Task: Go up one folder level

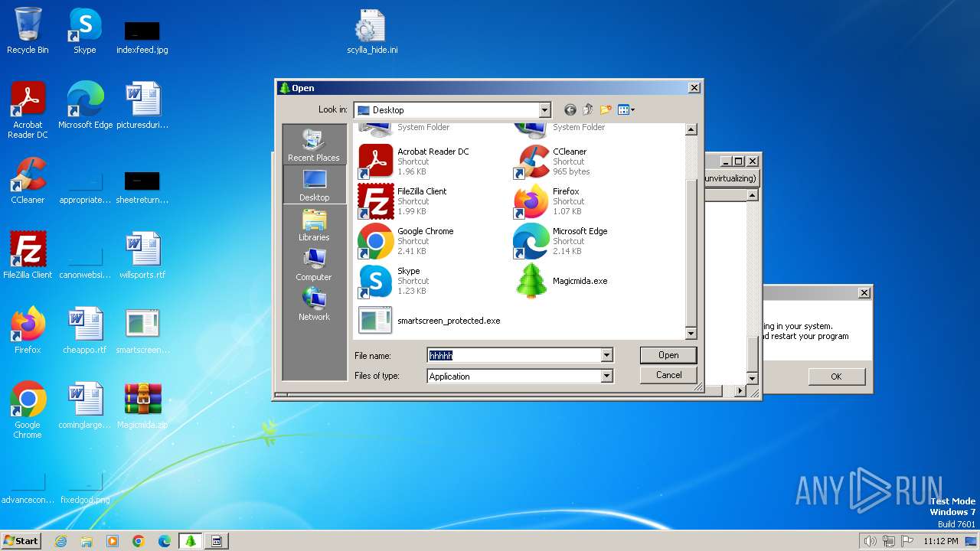Action: (588, 110)
